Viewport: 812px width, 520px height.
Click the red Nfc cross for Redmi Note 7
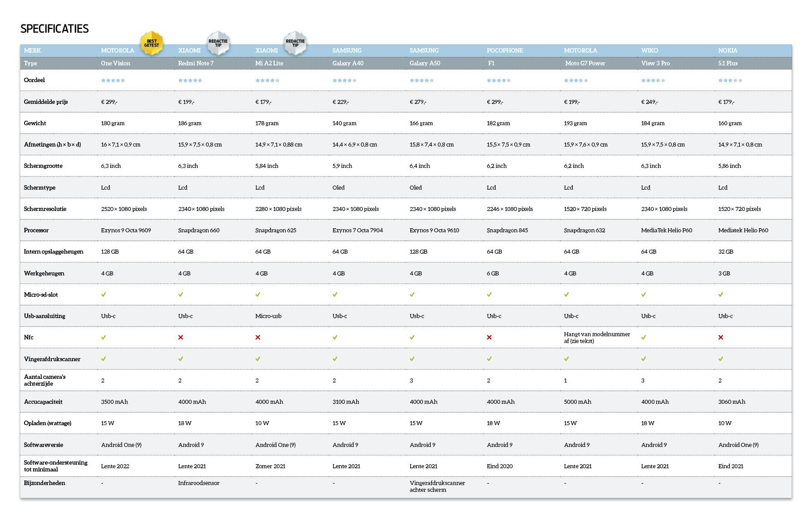coord(181,338)
